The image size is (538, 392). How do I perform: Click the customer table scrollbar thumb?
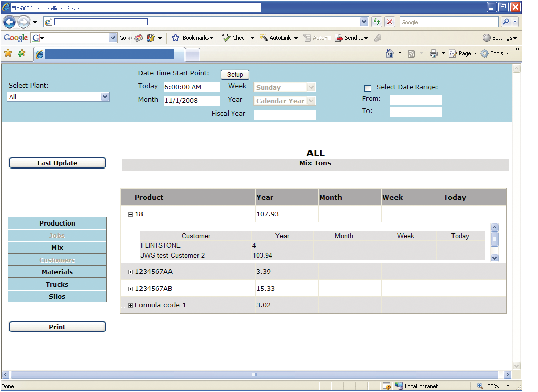(494, 239)
